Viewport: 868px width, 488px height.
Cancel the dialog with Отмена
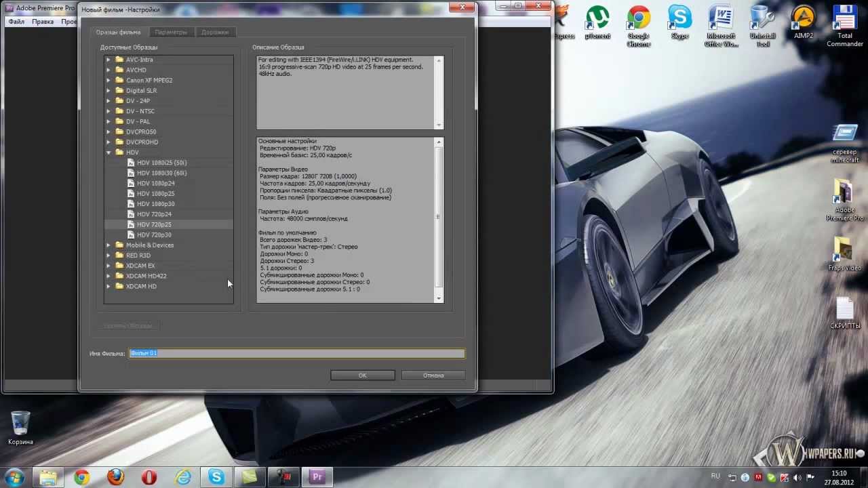coord(433,375)
